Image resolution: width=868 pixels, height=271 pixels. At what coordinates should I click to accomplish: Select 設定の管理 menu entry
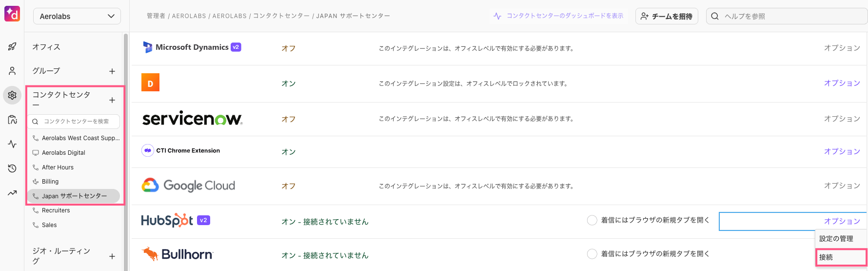point(841,239)
